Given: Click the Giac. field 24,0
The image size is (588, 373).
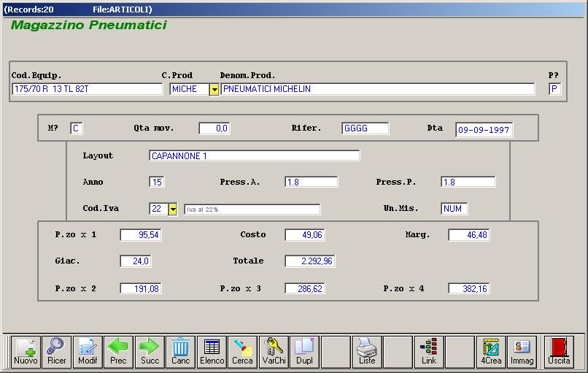Looking at the screenshot, I should pyautogui.click(x=136, y=261).
